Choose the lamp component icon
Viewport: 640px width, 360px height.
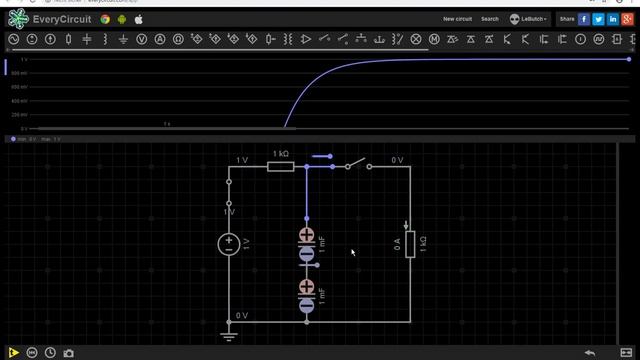pos(416,39)
